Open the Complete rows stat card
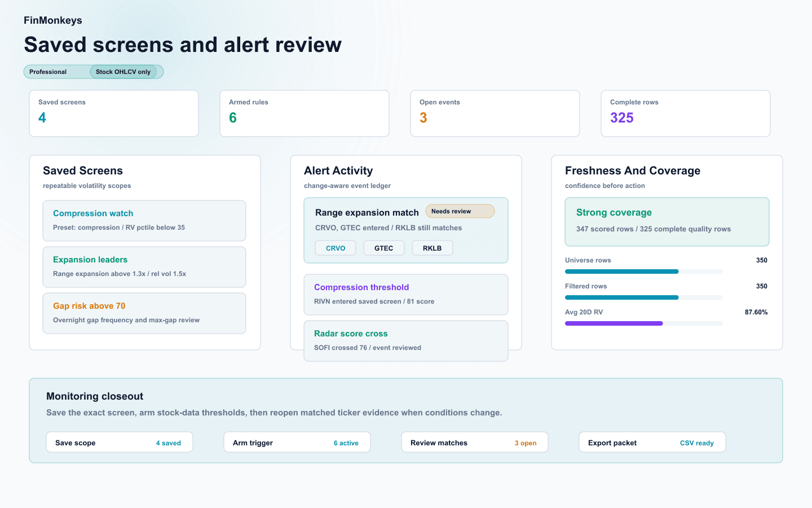 pos(686,113)
